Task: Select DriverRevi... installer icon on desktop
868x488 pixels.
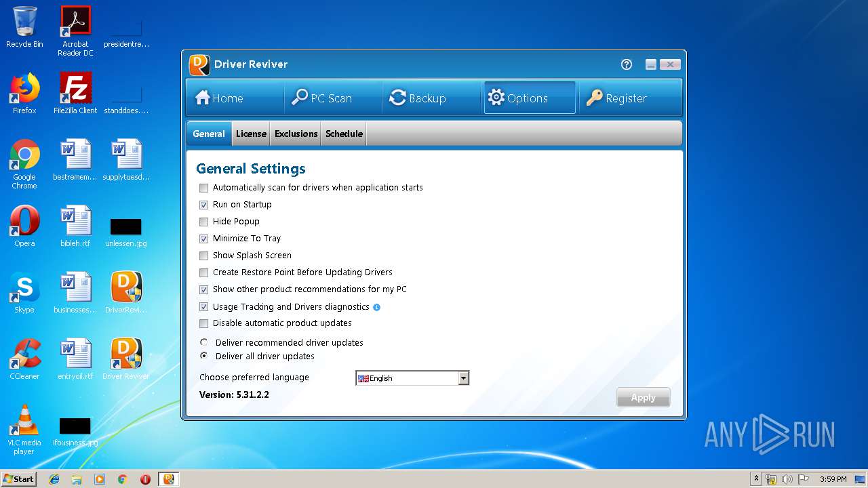Action: [126, 293]
